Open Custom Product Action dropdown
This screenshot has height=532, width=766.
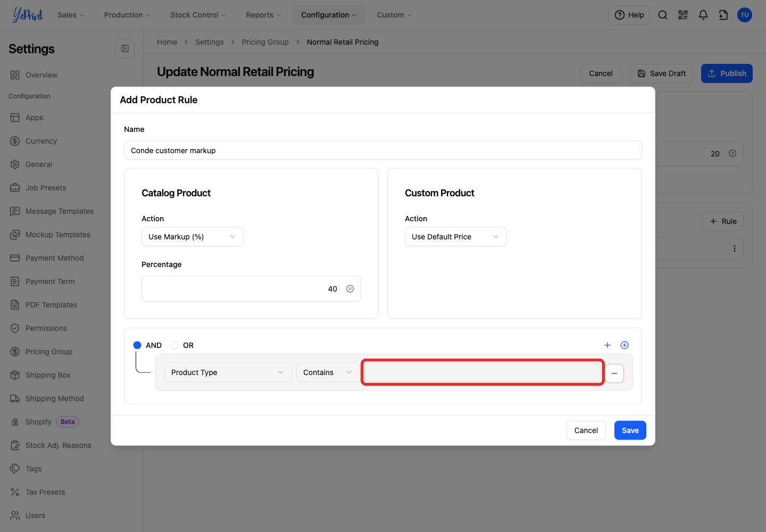pos(456,237)
